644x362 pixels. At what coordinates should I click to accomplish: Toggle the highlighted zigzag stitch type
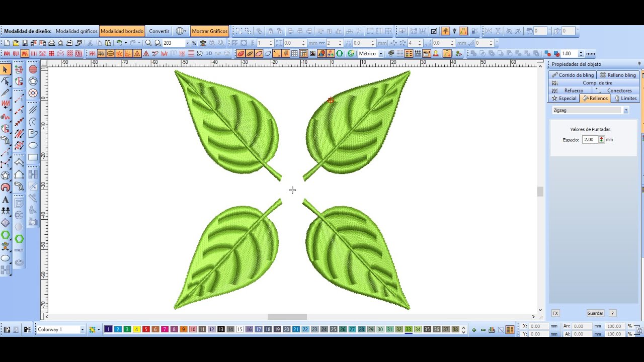click(x=25, y=53)
